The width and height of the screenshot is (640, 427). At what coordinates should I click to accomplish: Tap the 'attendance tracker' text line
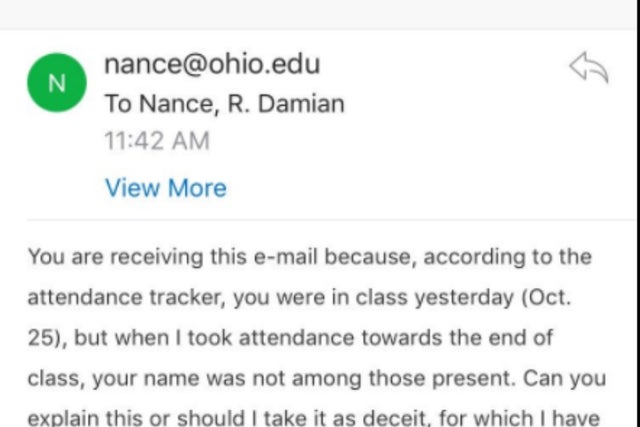(299, 297)
